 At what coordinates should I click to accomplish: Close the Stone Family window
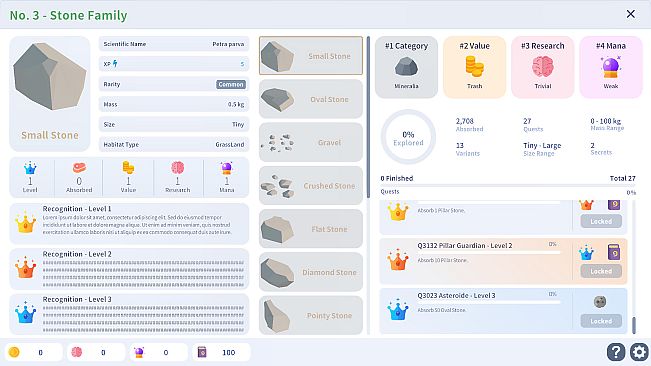630,14
